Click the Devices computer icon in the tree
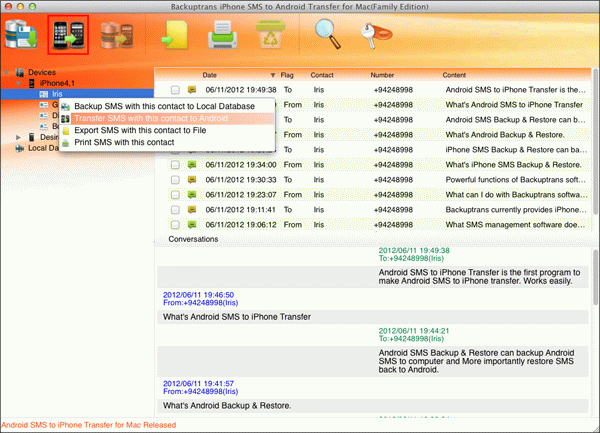The image size is (600, 433). (x=20, y=72)
